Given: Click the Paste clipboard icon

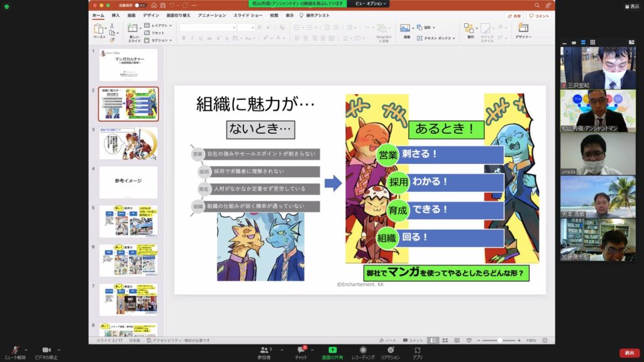Looking at the screenshot, I should click(99, 29).
